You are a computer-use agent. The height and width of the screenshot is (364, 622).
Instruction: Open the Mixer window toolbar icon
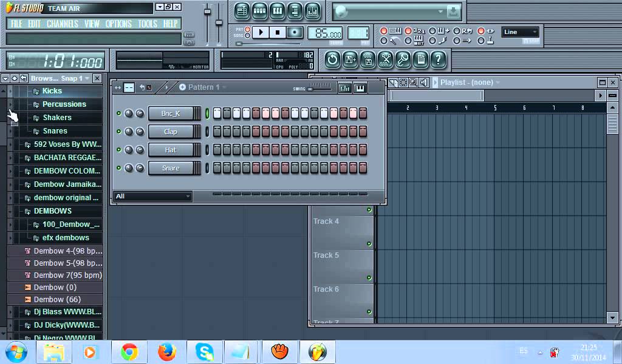coord(313,11)
